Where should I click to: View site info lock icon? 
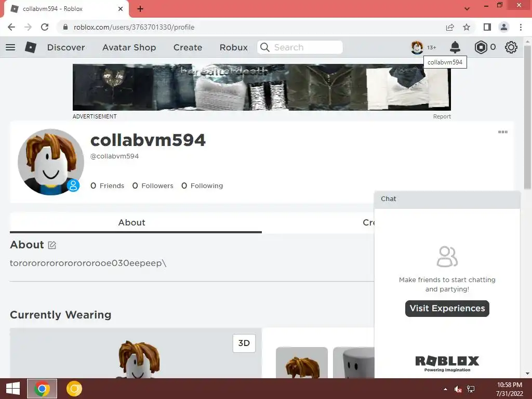click(65, 27)
